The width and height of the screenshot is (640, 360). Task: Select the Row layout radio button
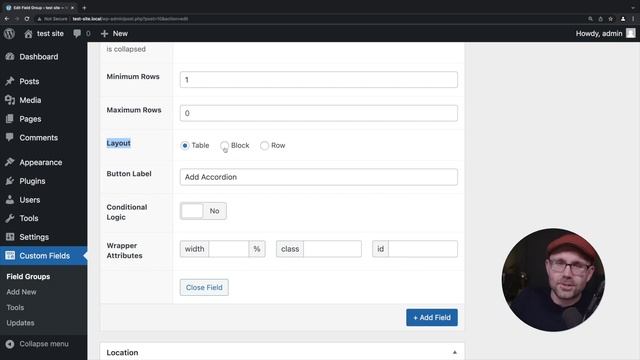click(264, 145)
